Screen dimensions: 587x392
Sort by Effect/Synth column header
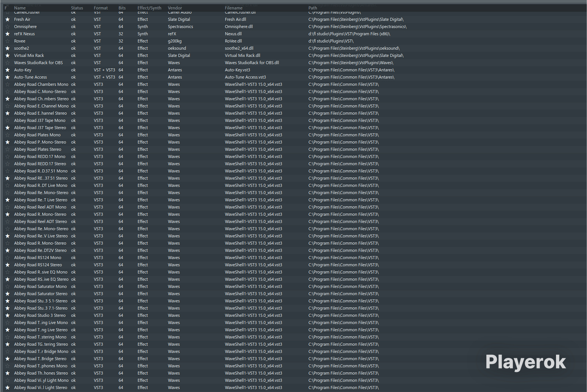[x=149, y=8]
